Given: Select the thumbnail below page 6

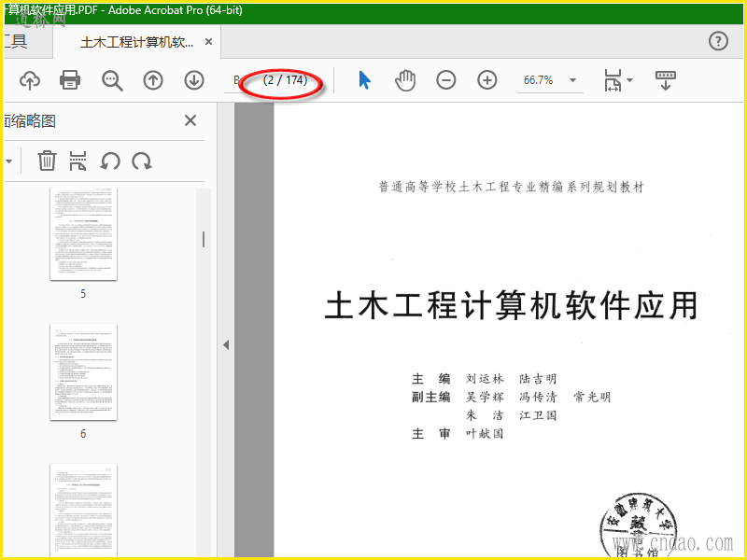Looking at the screenshot, I should (x=83, y=511).
